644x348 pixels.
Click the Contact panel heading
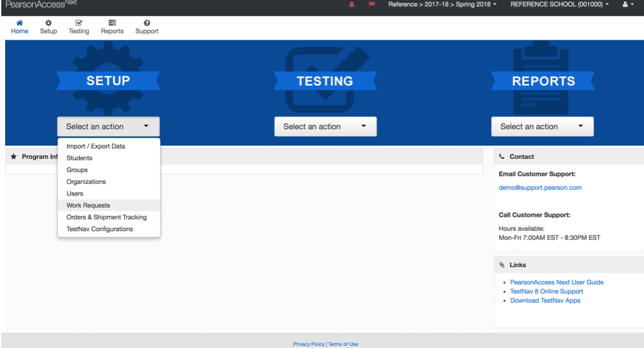pos(522,157)
